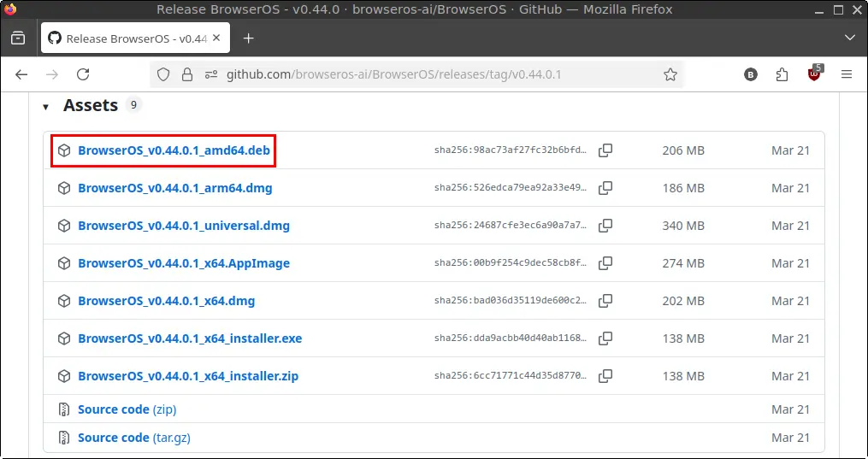Copy sha256 hash of amd64.deb
Image resolution: width=868 pixels, height=459 pixels.
[x=605, y=150]
